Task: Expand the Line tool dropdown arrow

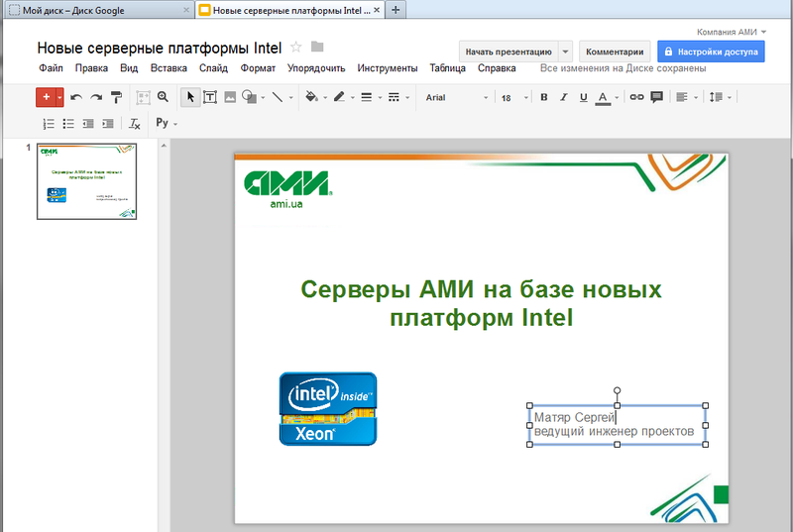Action: click(x=290, y=97)
